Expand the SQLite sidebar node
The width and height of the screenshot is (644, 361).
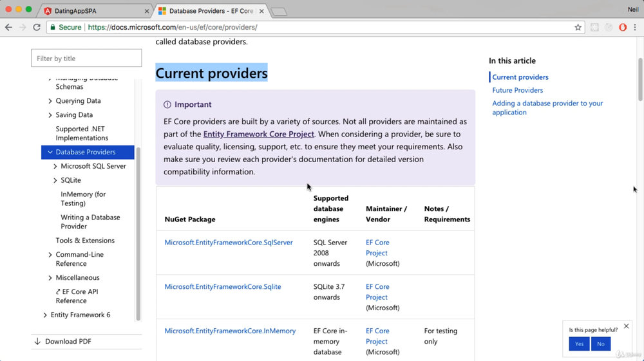click(x=55, y=180)
